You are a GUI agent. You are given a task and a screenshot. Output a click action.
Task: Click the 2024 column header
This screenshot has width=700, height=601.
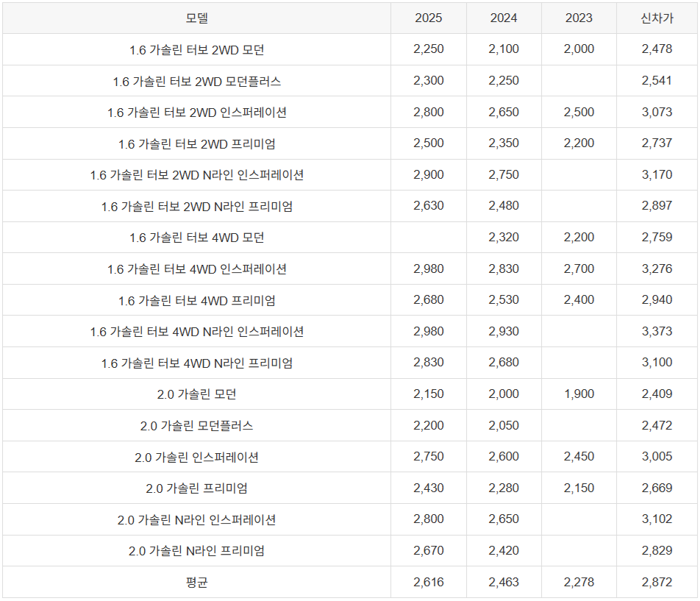click(x=504, y=18)
